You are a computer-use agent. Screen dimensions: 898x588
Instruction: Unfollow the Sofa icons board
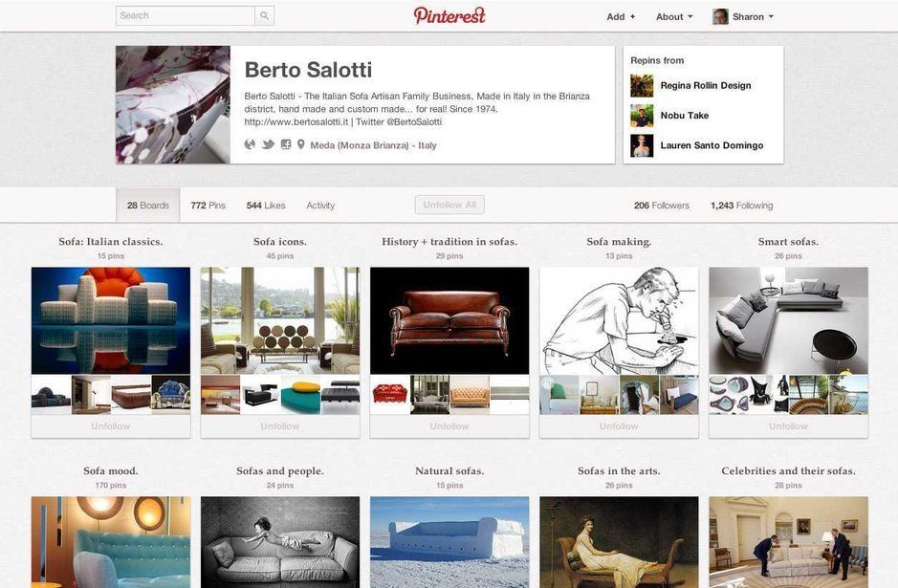[280, 426]
